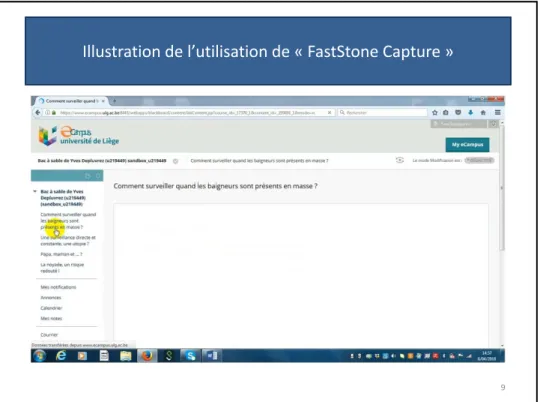The height and width of the screenshot is (402, 540).
Task: Open sidebar link 'Papa, maman et ... ?'
Action: coord(61,254)
